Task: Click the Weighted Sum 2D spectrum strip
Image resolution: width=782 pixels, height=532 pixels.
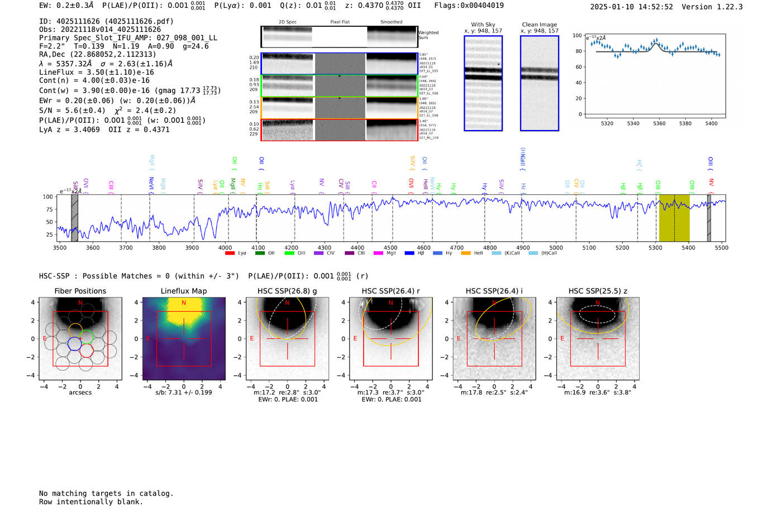Action: click(339, 37)
